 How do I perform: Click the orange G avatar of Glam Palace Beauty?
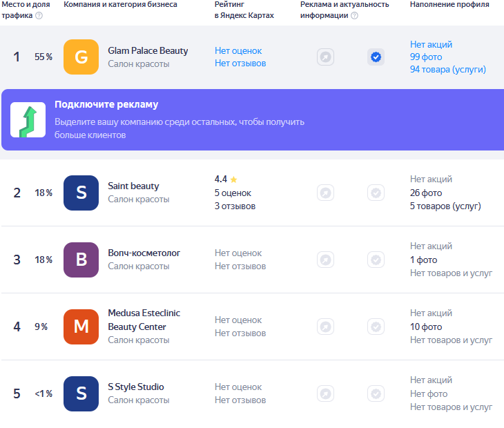coord(81,57)
